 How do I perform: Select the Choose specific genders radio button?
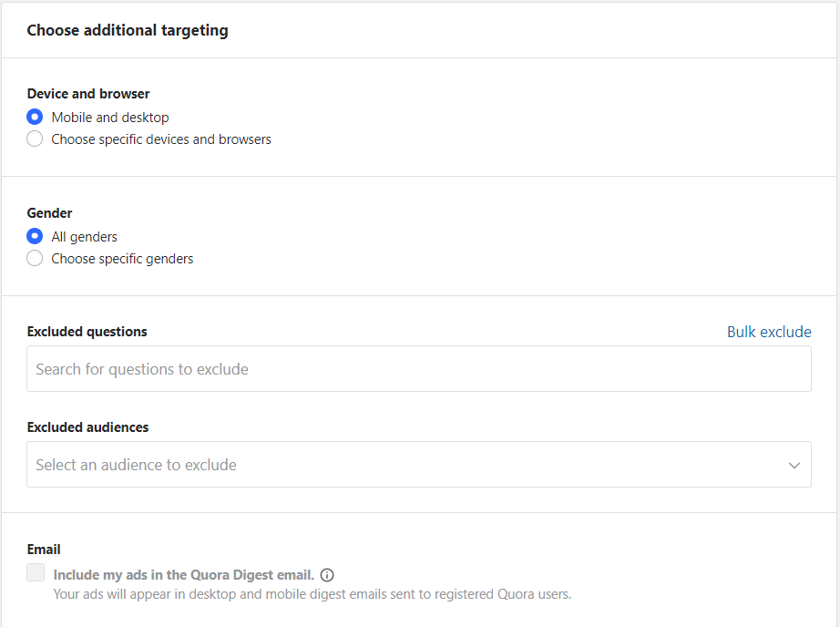coord(35,258)
